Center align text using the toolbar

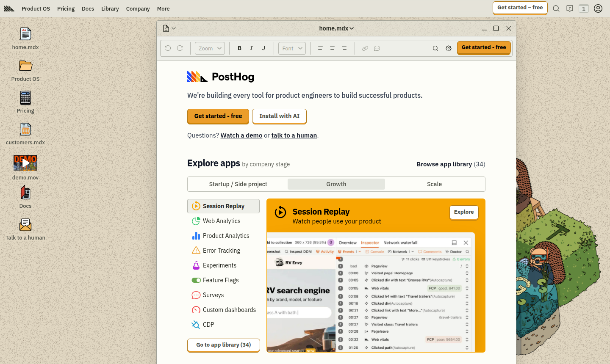pyautogui.click(x=332, y=48)
